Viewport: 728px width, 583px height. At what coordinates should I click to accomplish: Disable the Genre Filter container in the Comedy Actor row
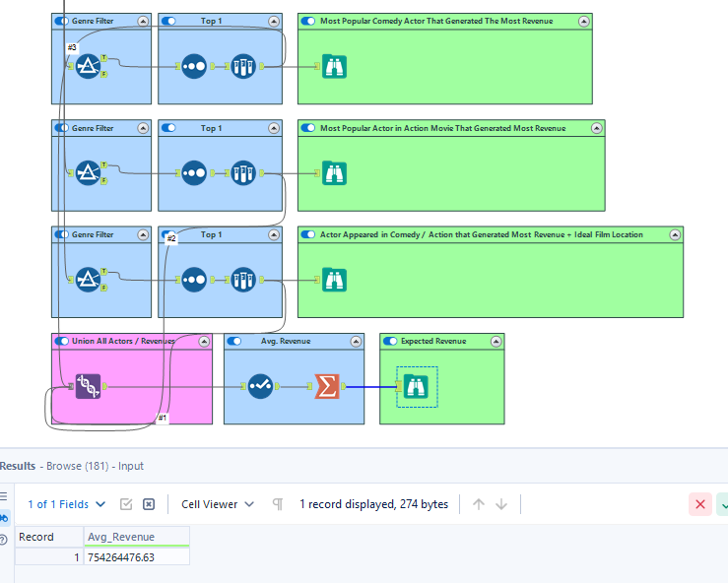point(62,21)
